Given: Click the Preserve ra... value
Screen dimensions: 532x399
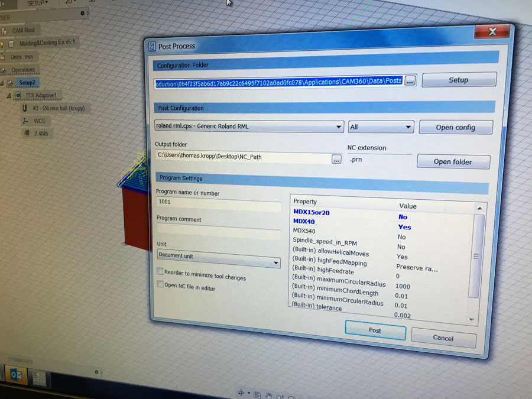Looking at the screenshot, I should click(417, 268).
